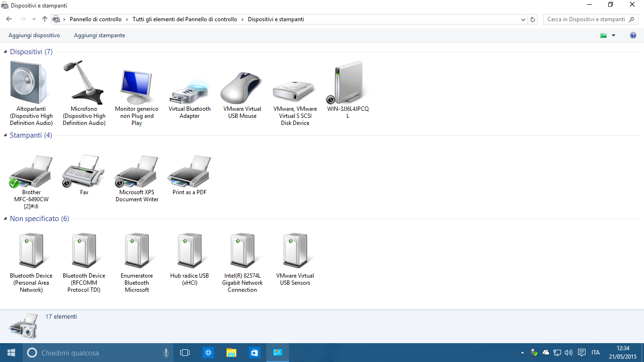644x362 pixels.
Task: Navigate to Tutti gli elementi del Pannello breadcrumb
Action: coord(185,19)
